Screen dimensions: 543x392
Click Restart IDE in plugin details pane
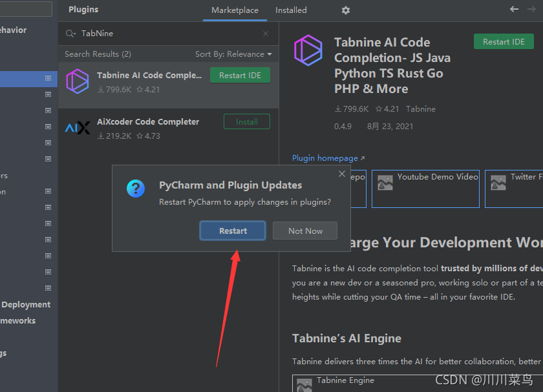[x=504, y=41]
